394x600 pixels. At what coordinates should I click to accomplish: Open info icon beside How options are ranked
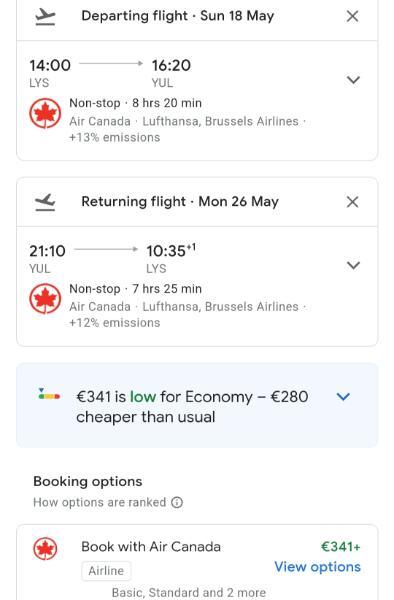pyautogui.click(x=177, y=502)
